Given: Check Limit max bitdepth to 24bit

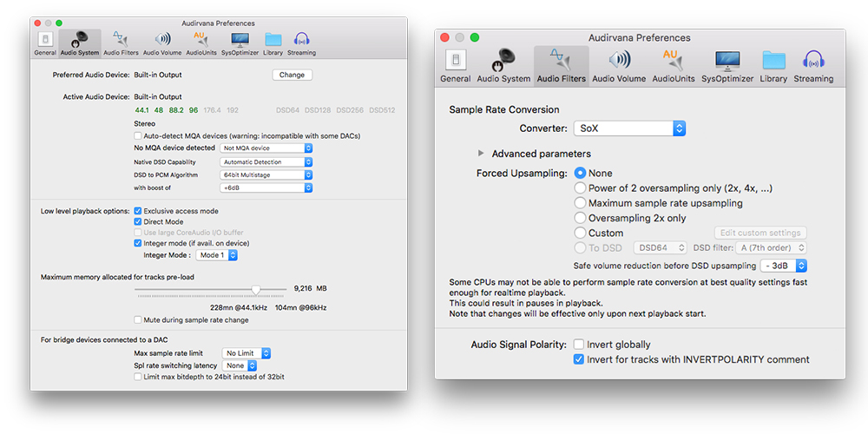Looking at the screenshot, I should (138, 377).
